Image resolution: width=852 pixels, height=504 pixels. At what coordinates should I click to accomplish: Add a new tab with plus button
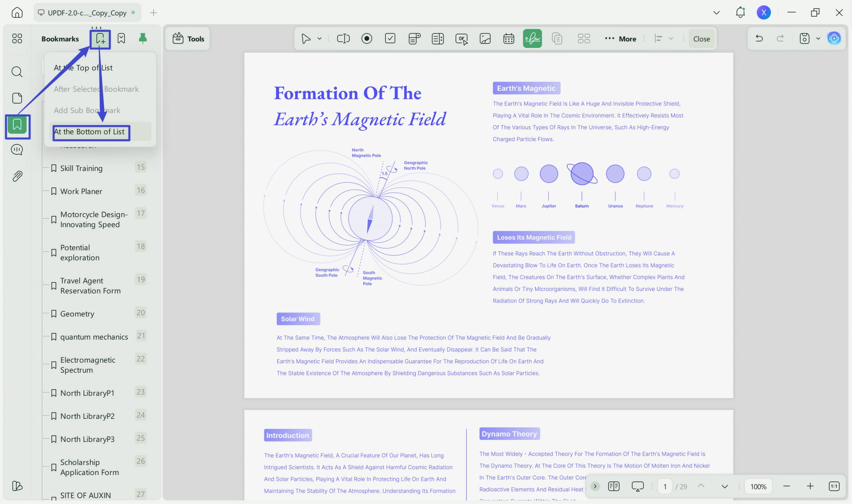tap(153, 13)
